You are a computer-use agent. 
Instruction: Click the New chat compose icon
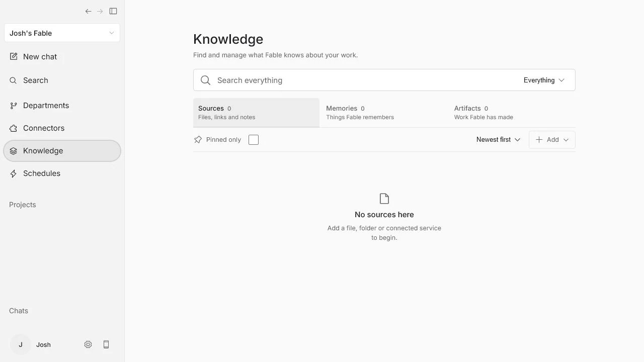[14, 57]
